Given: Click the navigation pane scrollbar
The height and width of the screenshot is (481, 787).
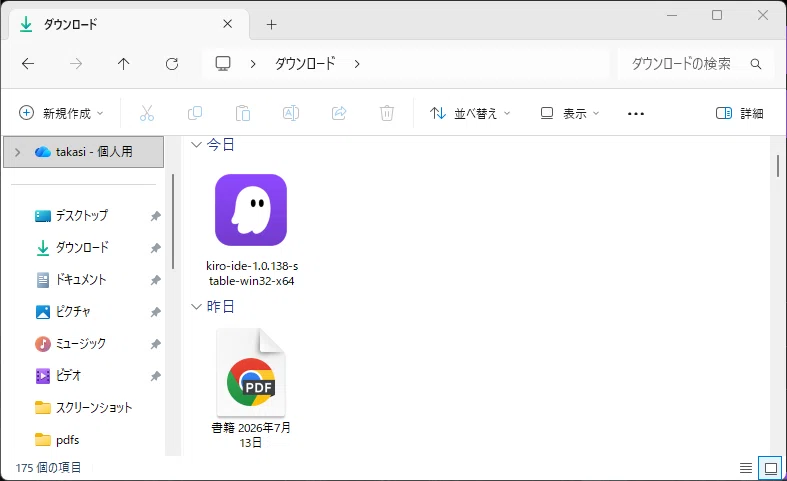Looking at the screenshot, I should 173,221.
